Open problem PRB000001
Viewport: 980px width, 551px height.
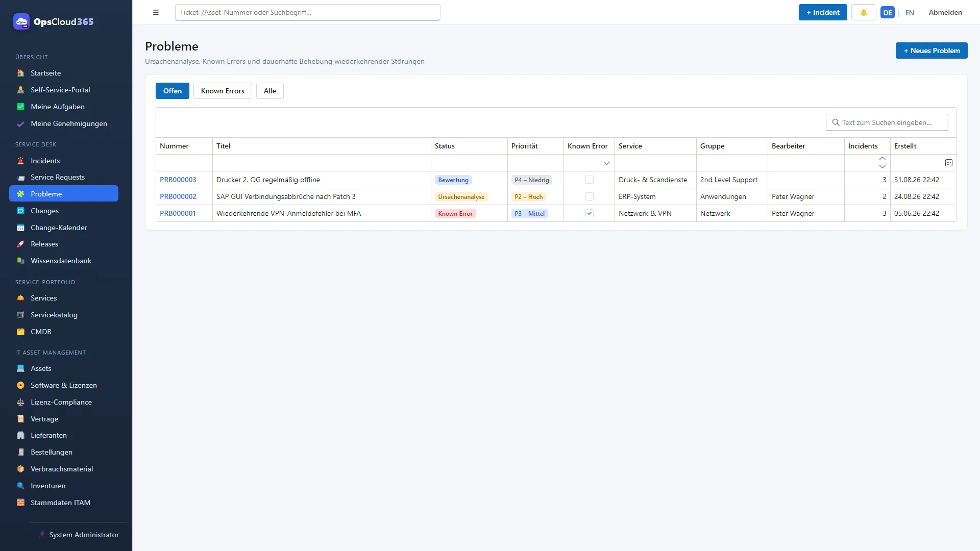(178, 213)
